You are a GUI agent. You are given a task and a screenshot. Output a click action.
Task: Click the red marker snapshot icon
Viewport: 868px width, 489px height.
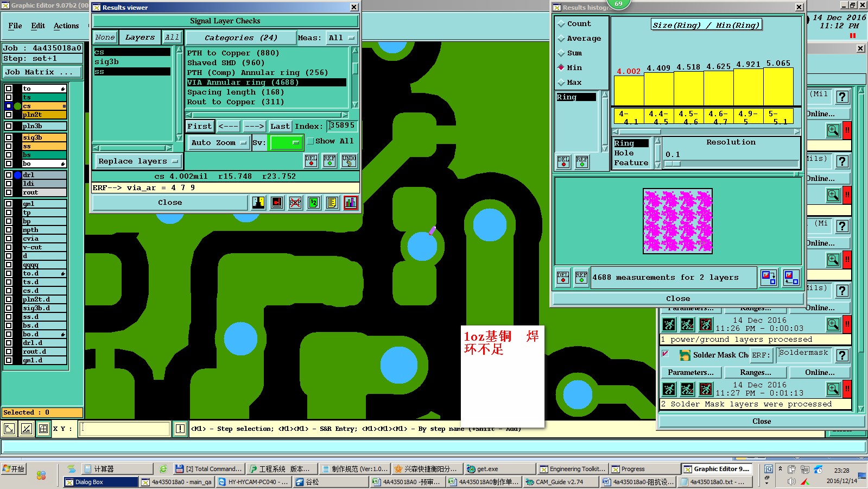coord(277,203)
